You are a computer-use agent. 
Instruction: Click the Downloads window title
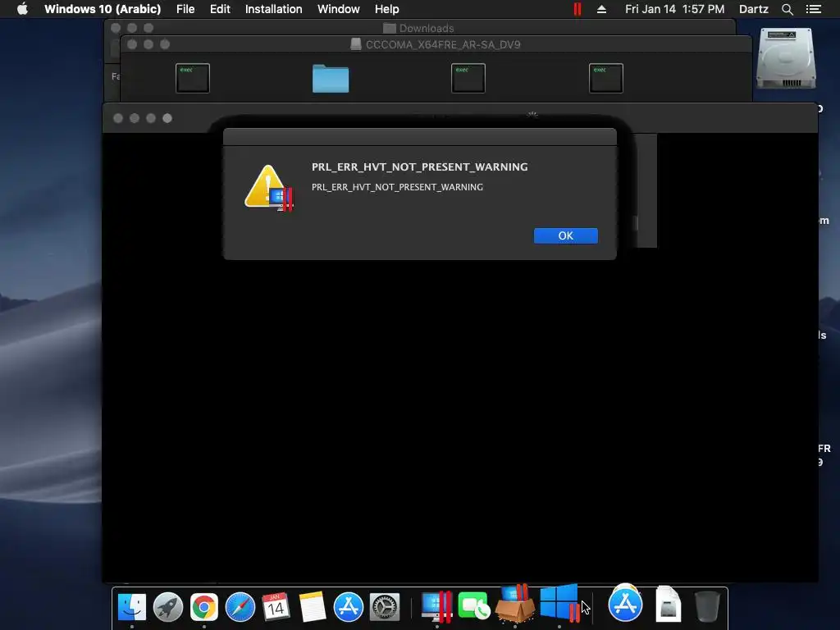tap(427, 29)
